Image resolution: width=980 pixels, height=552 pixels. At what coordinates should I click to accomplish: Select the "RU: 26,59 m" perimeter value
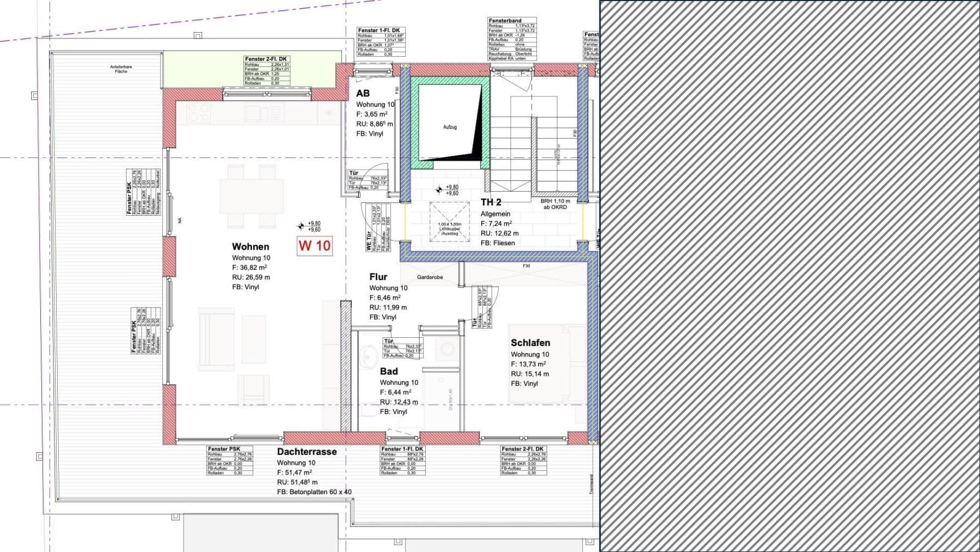(251, 277)
